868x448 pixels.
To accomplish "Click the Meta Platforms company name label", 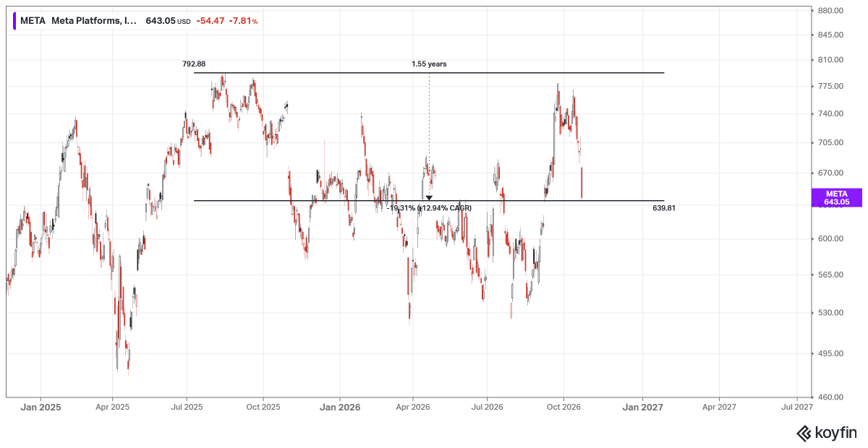I will point(94,21).
